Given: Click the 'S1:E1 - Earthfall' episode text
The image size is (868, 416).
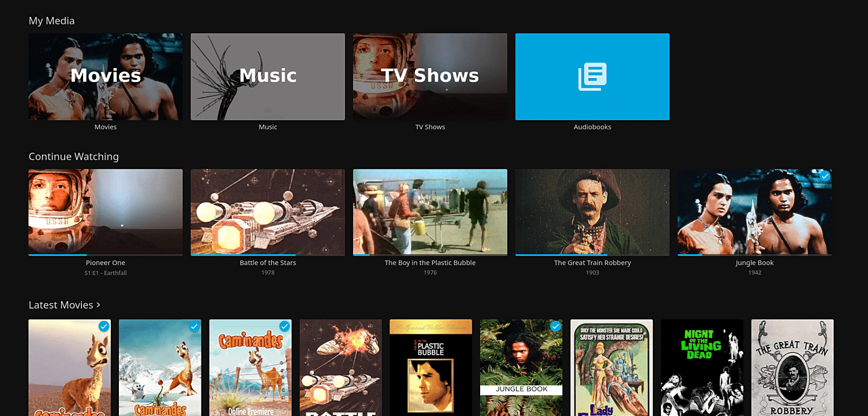Looking at the screenshot, I should (x=106, y=273).
